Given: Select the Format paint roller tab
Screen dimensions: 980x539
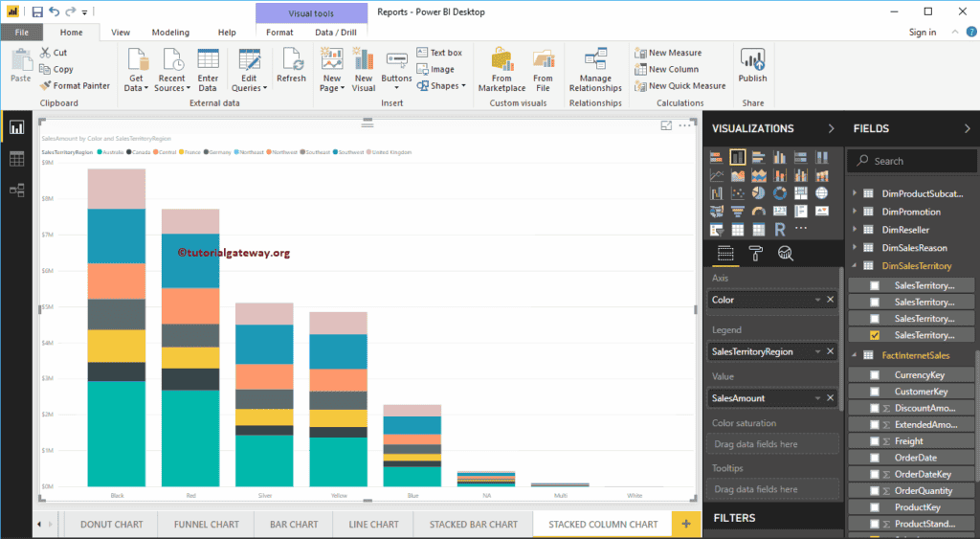Looking at the screenshot, I should coord(755,253).
